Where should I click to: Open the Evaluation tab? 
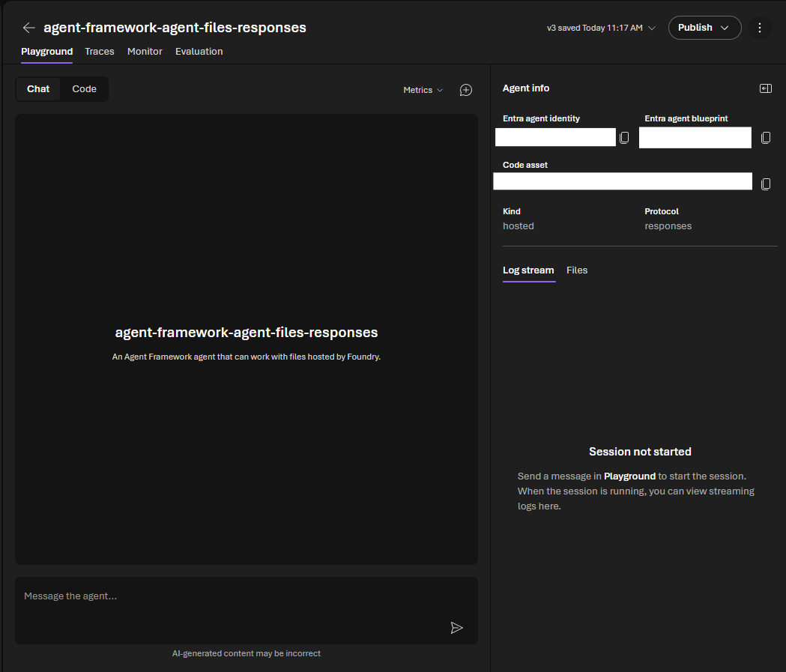pyautogui.click(x=199, y=52)
